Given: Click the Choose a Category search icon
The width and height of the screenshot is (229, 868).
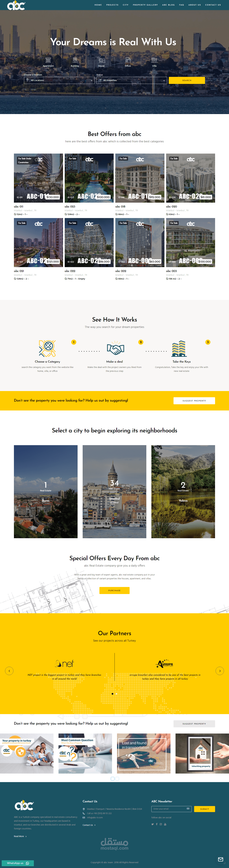Looking at the screenshot, I should [47, 348].
